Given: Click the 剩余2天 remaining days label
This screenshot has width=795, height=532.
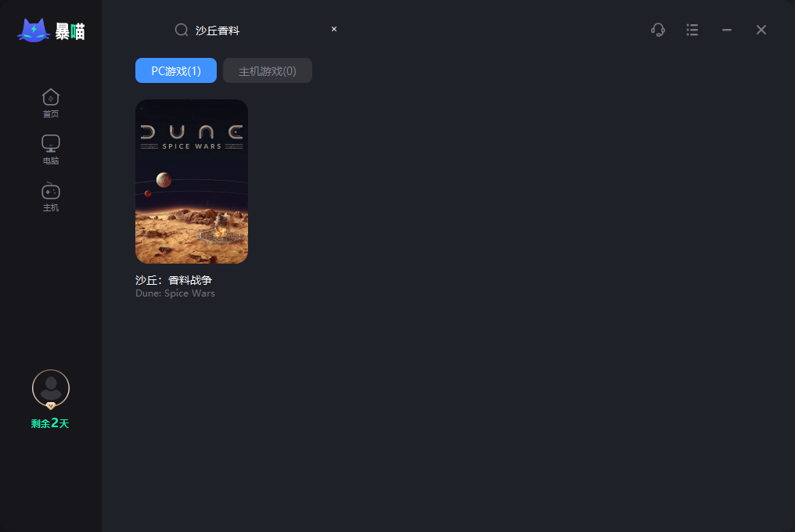Looking at the screenshot, I should [x=50, y=423].
